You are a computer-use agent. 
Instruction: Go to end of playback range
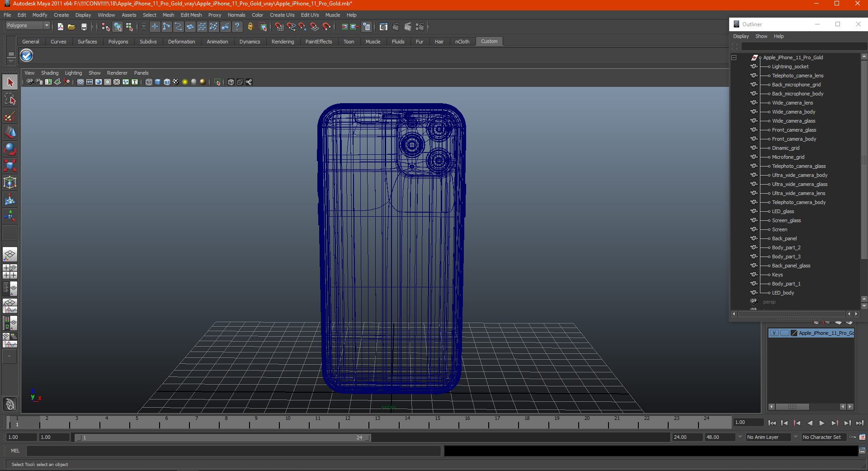click(x=859, y=423)
